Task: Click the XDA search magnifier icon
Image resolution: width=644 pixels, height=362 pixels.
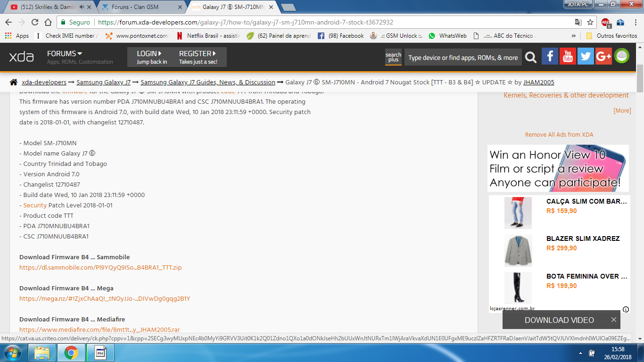Action: (x=531, y=58)
